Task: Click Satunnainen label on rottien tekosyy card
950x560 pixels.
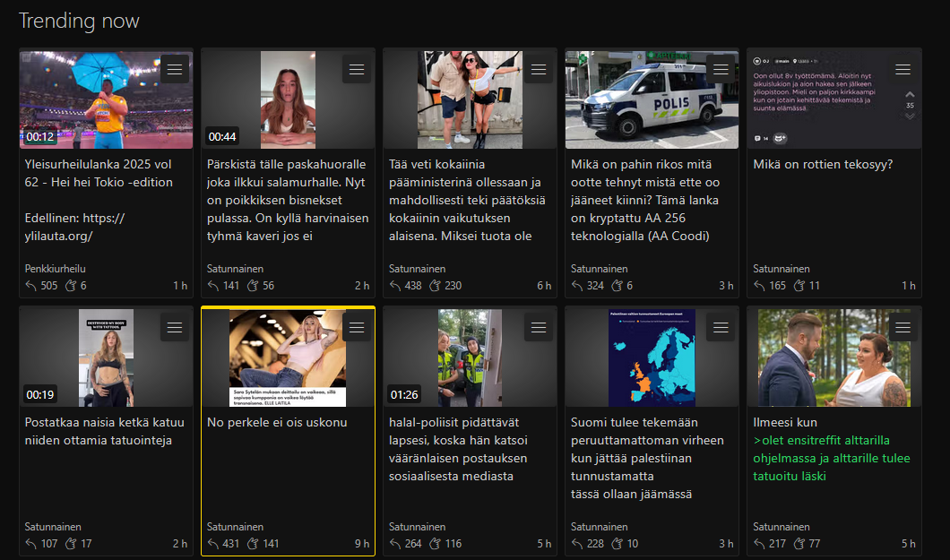Action: (x=782, y=269)
